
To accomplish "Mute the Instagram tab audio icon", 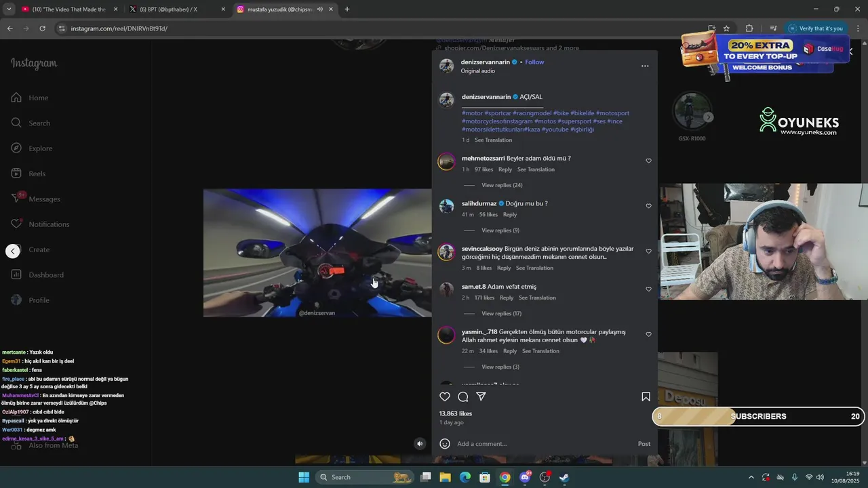I will (320, 9).
